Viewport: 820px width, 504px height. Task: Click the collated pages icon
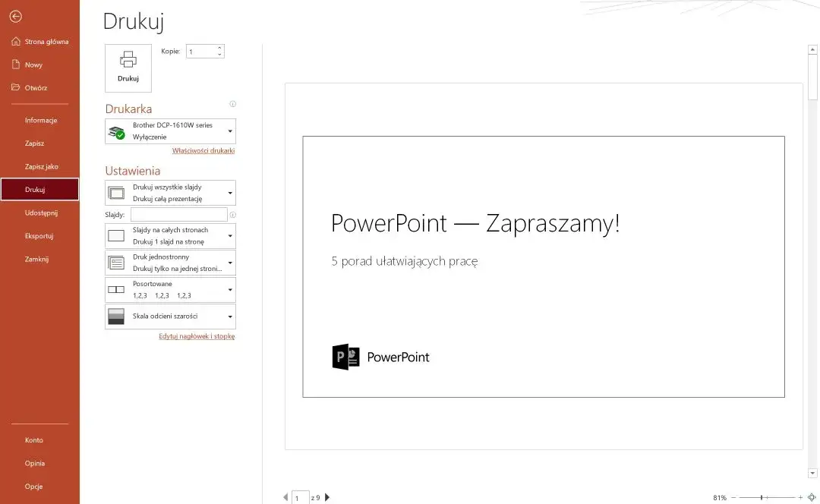coord(116,290)
